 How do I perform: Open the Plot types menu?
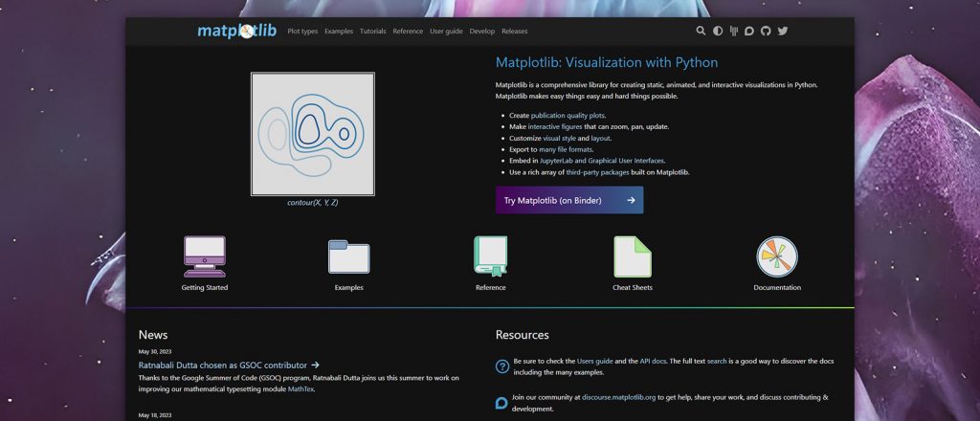[x=302, y=32]
